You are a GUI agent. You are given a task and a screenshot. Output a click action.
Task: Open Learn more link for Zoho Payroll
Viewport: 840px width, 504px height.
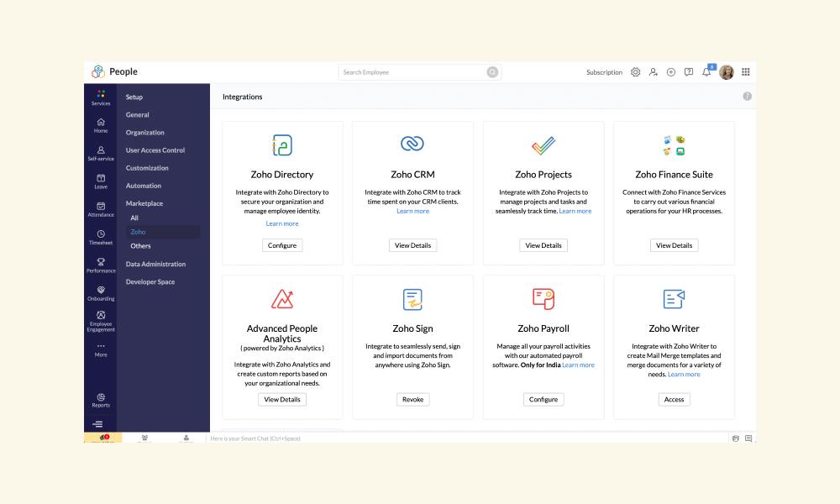(x=578, y=365)
